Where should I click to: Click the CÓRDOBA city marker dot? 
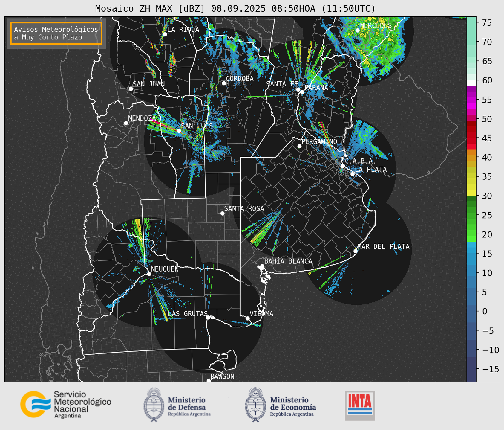(x=224, y=83)
